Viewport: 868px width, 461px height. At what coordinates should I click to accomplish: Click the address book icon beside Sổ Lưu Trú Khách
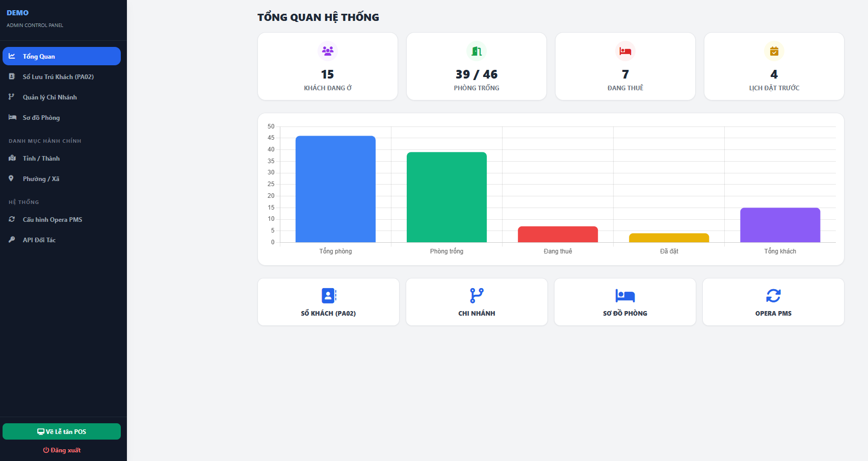click(x=12, y=76)
